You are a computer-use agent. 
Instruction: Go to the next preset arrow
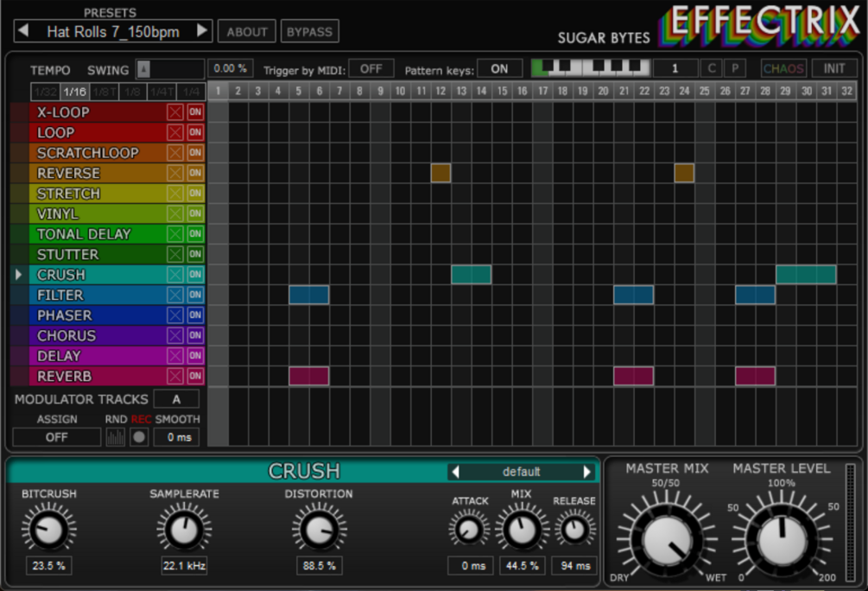click(202, 30)
